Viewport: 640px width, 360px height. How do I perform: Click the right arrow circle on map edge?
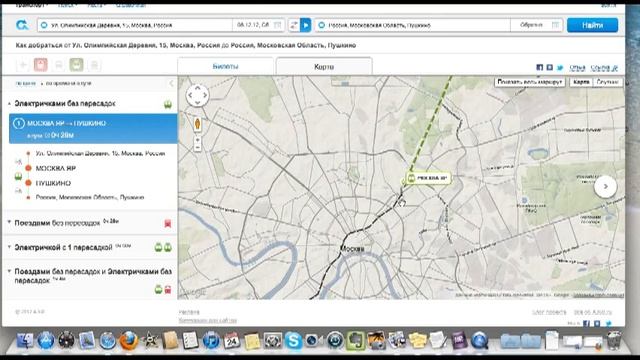tap(605, 186)
